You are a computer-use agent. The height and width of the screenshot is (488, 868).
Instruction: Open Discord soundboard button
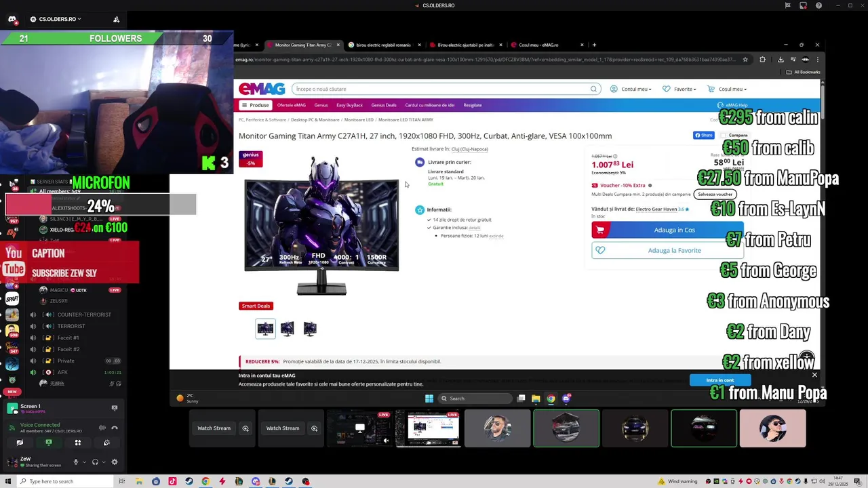tap(106, 443)
